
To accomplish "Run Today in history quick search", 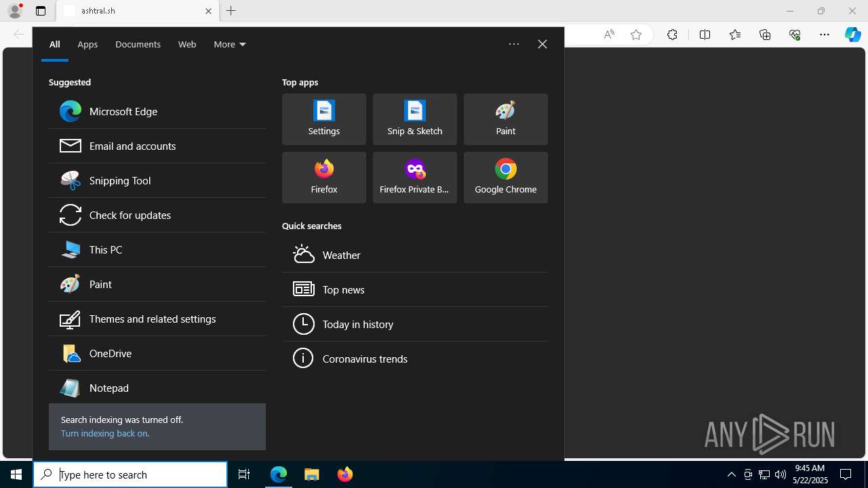I will point(415,324).
